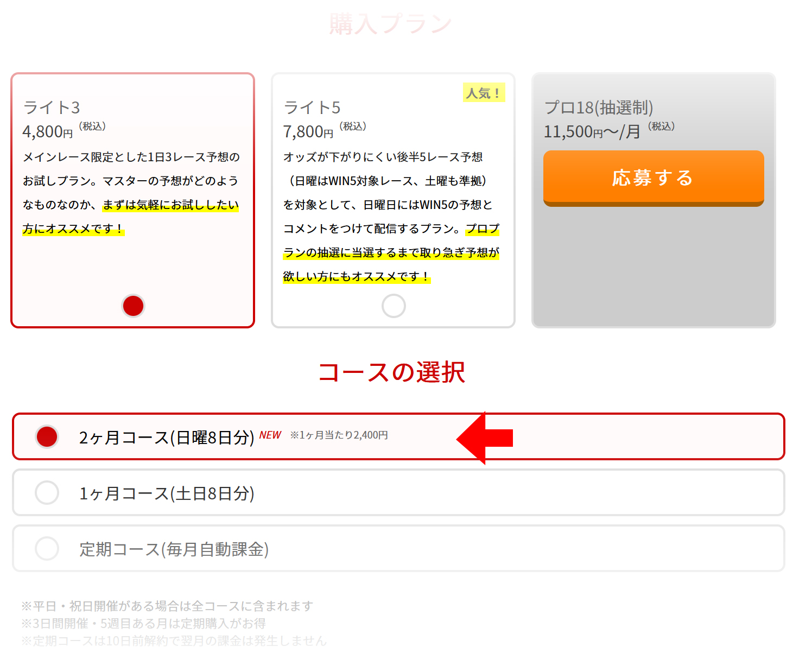Click the 7,800円 price text
This screenshot has height=672, width=793.
(308, 132)
